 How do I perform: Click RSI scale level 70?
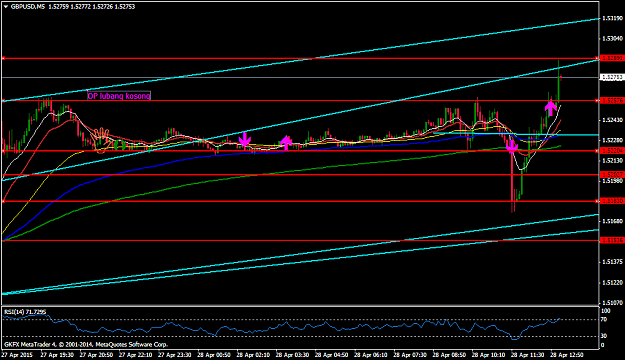point(604,319)
